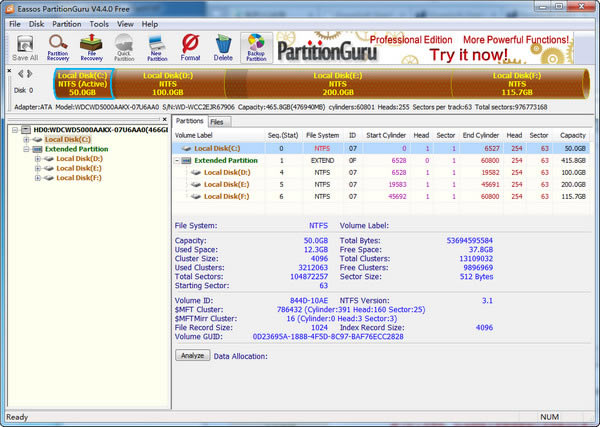Click the Professional Edition banner ad
The height and width of the screenshot is (427, 600).
[425, 48]
